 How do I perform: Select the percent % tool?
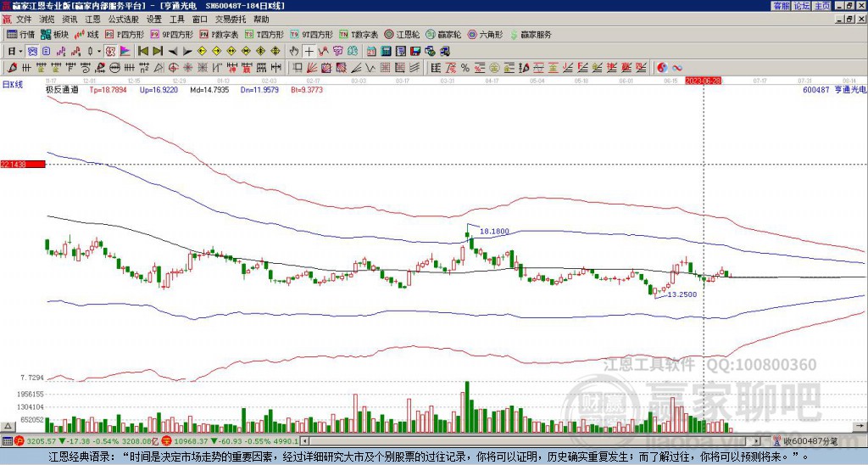[465, 68]
